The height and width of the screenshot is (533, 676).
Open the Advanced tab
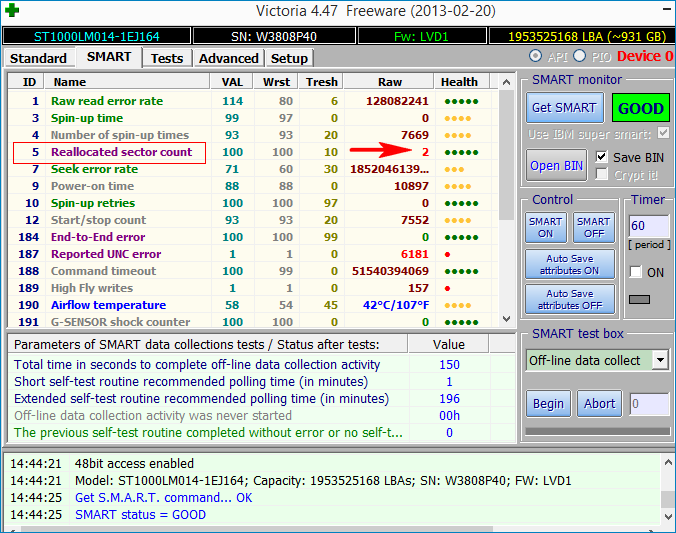pyautogui.click(x=228, y=58)
